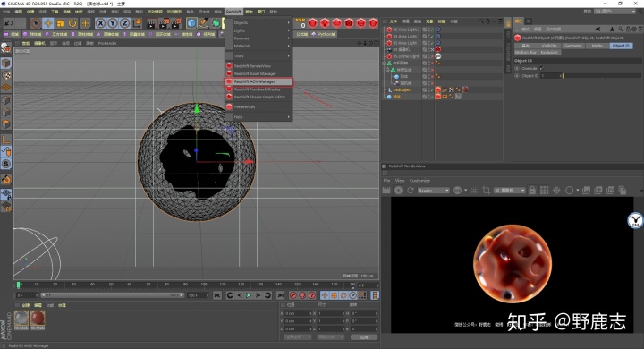
Task: Open RenderView camera dropdown
Action: tap(509, 191)
